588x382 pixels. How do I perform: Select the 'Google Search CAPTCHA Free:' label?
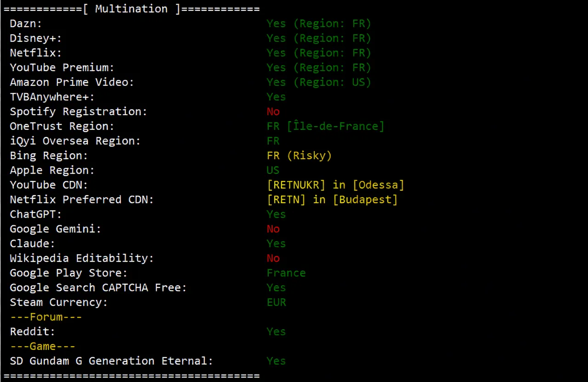point(98,288)
